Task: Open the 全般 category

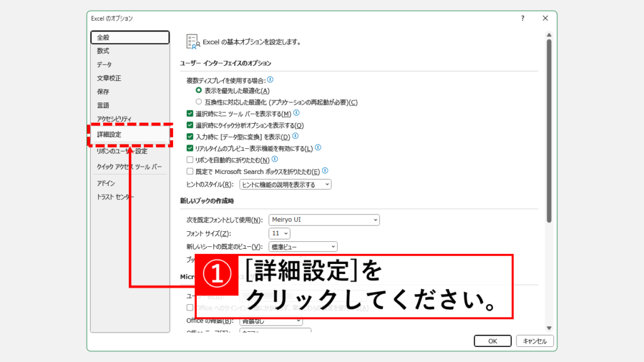Action: point(130,37)
